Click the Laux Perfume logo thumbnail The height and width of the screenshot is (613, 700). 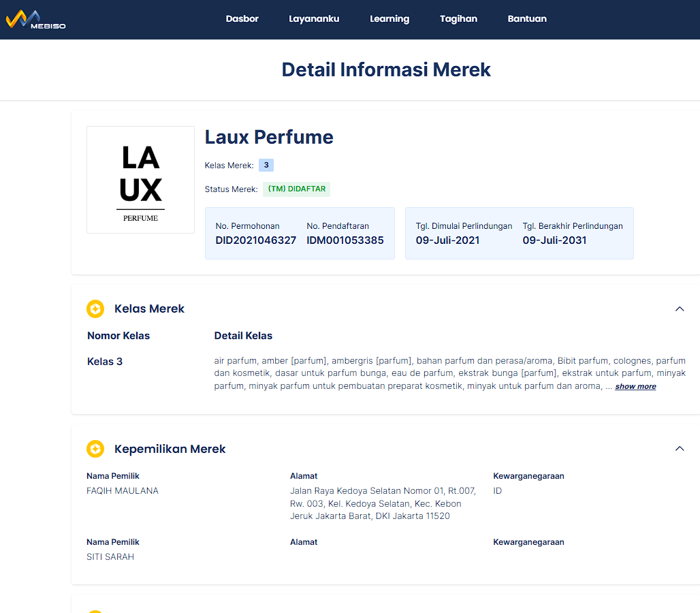[x=141, y=180]
